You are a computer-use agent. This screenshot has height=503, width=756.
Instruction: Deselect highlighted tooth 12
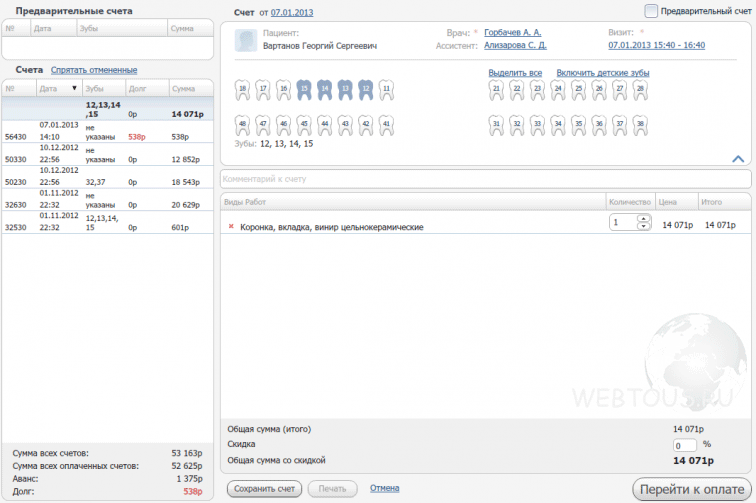point(366,90)
